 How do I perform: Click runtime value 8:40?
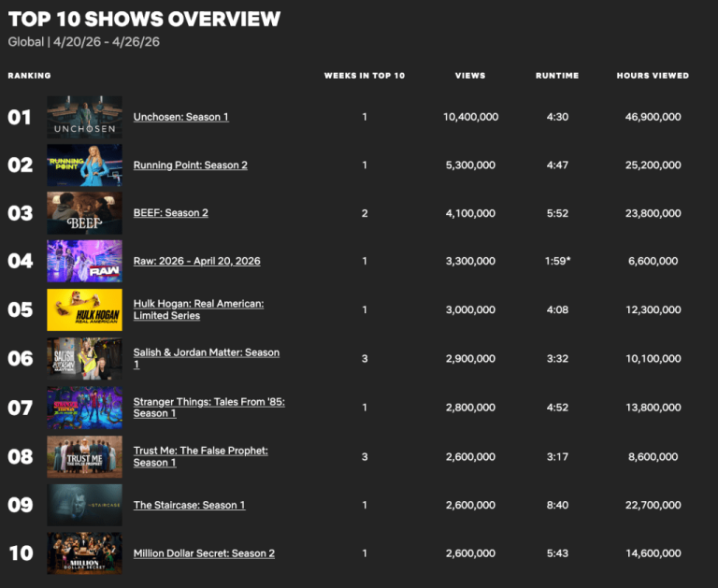[x=557, y=505]
